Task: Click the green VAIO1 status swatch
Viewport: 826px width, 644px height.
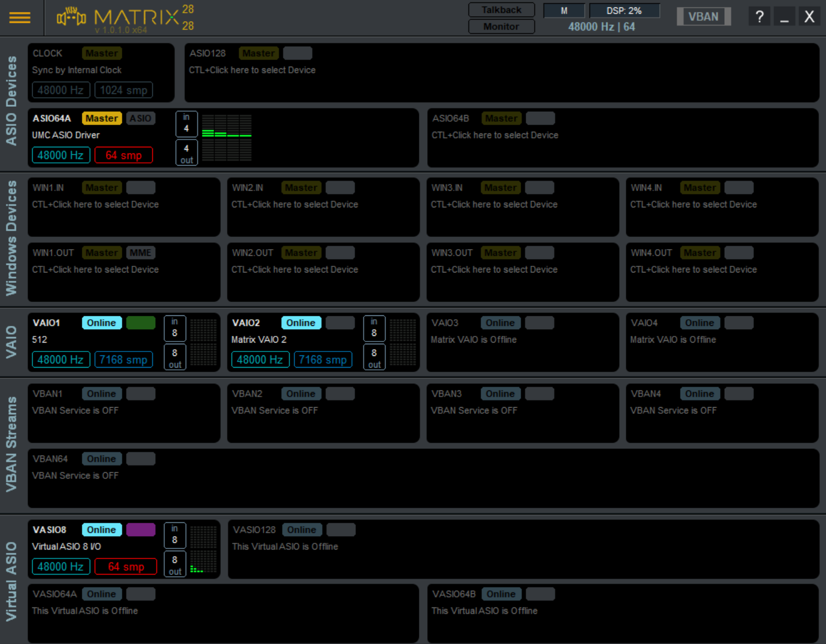Action: click(141, 323)
